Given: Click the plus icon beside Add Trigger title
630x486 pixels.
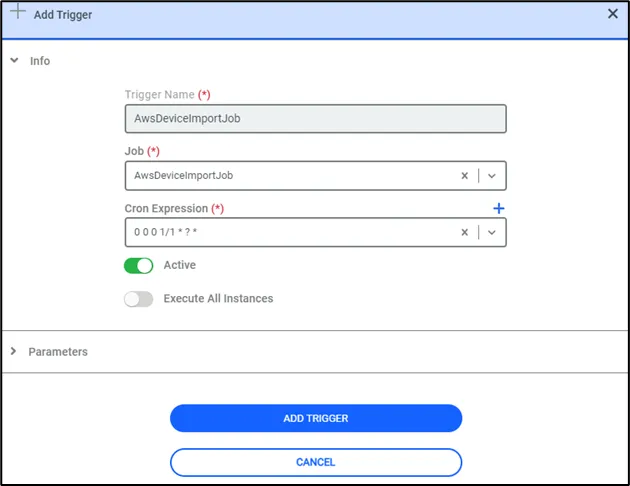Looking at the screenshot, I should tap(18, 11).
